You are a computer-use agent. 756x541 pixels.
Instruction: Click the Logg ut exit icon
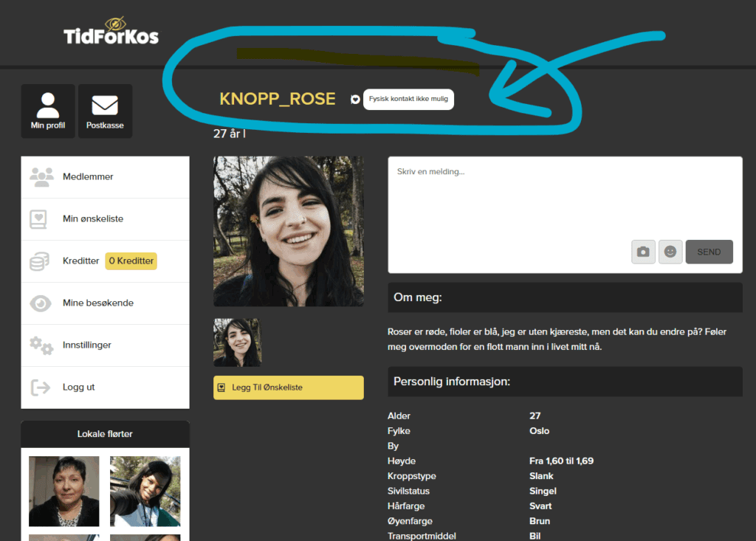(41, 387)
